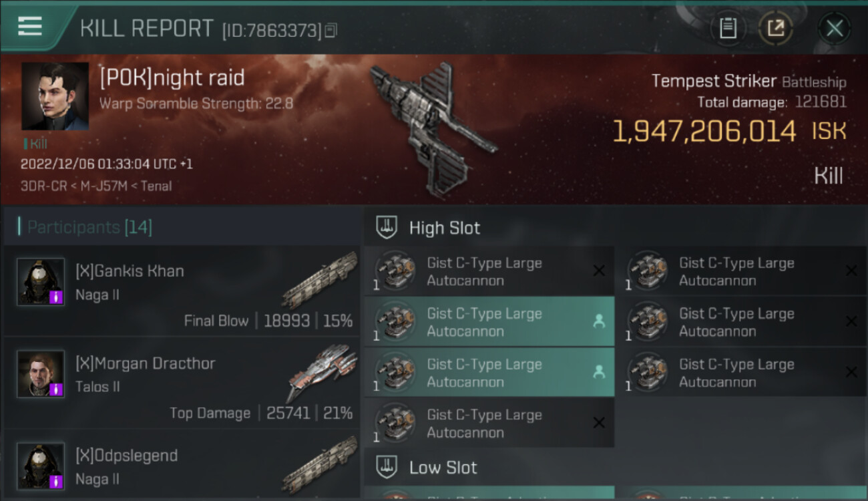Click Gankis Khan's Naga II ship image
The height and width of the screenshot is (501, 868).
tap(319, 281)
